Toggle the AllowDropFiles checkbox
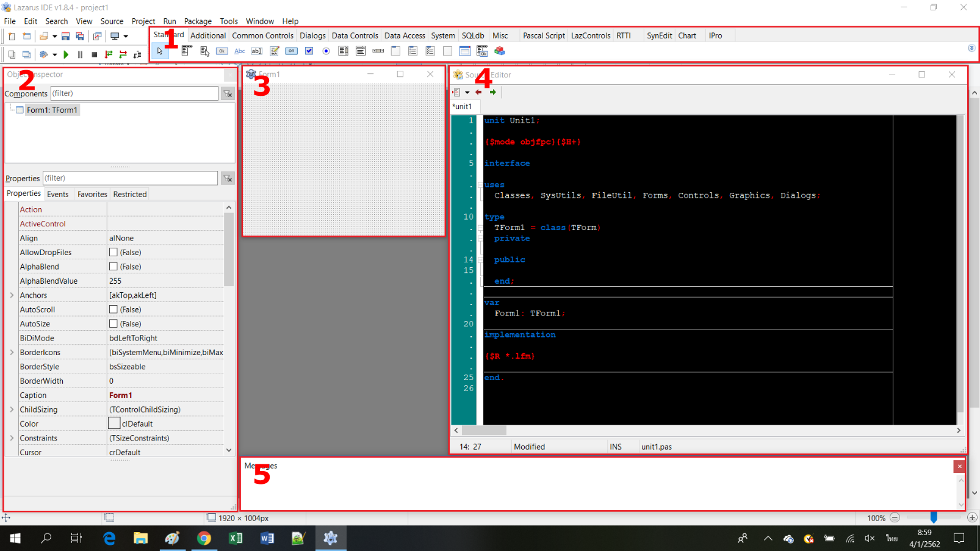 [113, 252]
